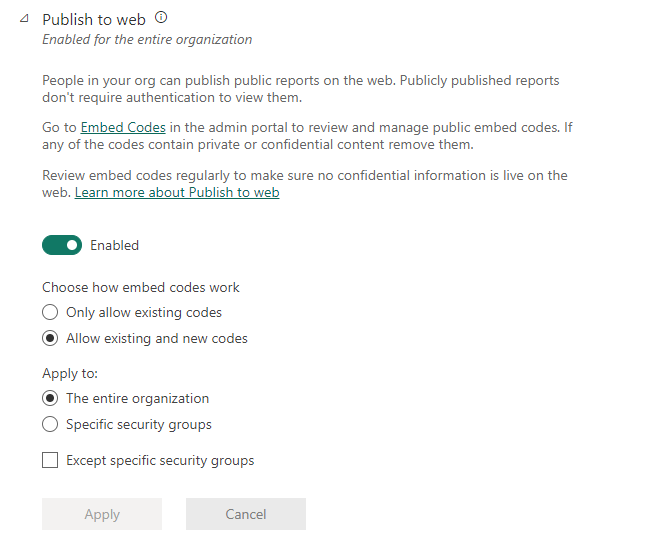Click the 'The entire organization' option label
Image resolution: width=647 pixels, height=552 pixels.
coord(138,398)
